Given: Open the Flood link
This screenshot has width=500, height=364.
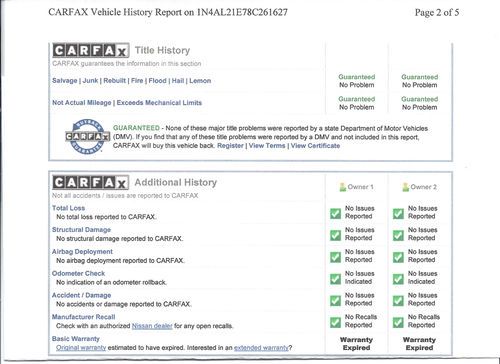Looking at the screenshot, I should click(x=157, y=81).
